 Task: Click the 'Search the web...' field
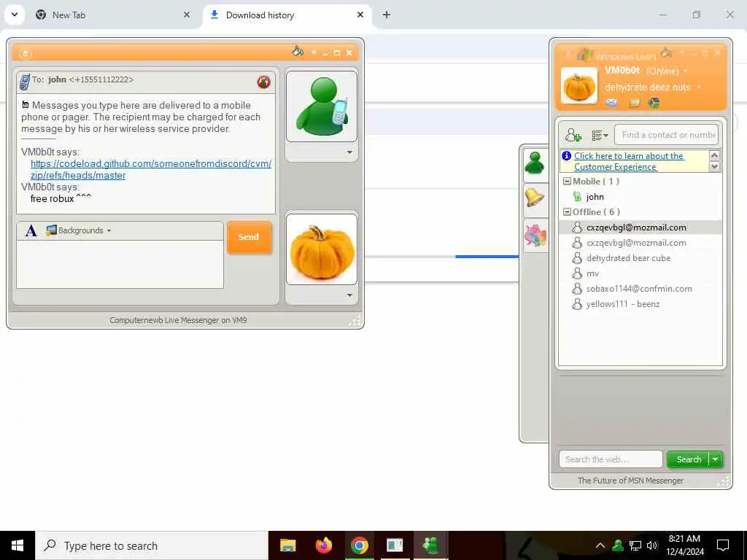tap(611, 459)
